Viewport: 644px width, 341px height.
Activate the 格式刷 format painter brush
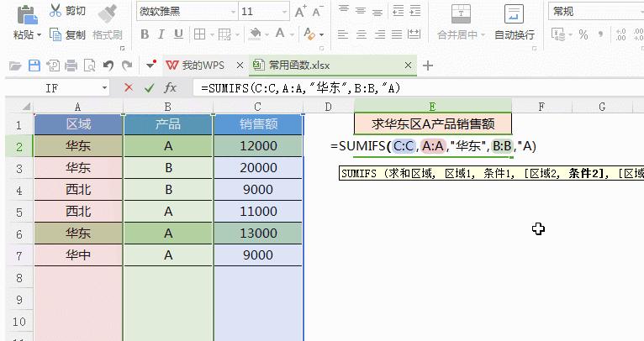108,13
